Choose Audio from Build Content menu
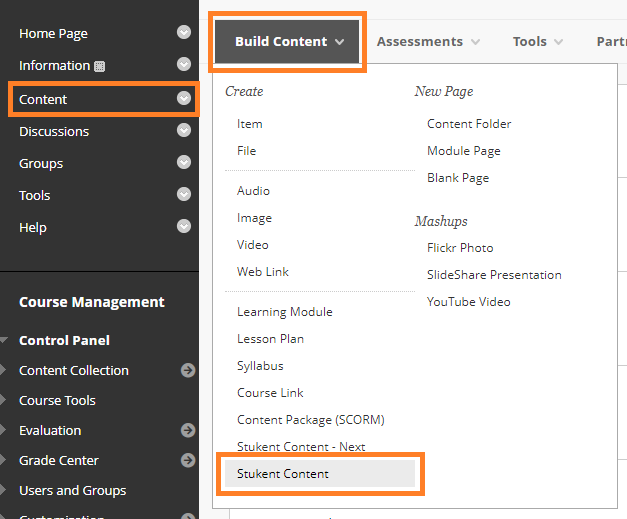Viewport: 627px width, 519px height. pos(253,191)
